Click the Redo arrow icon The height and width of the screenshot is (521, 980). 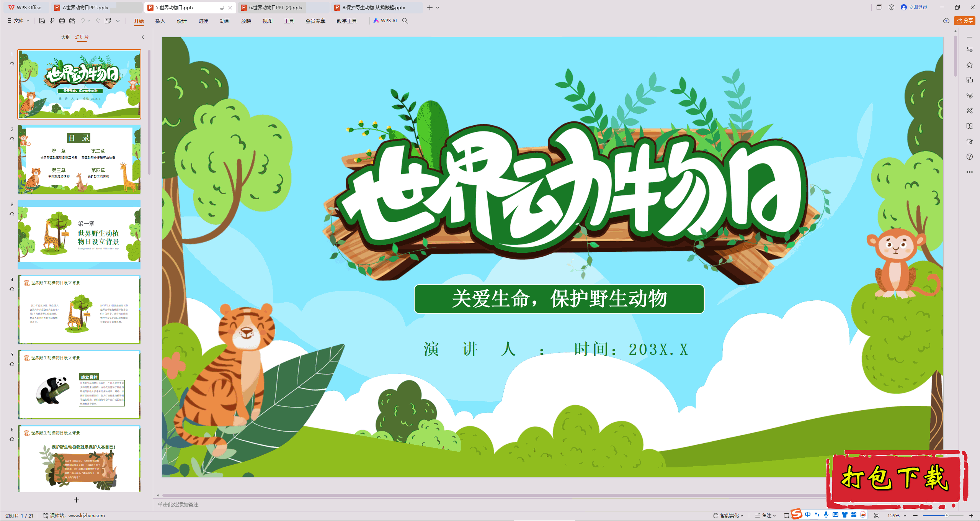point(98,21)
